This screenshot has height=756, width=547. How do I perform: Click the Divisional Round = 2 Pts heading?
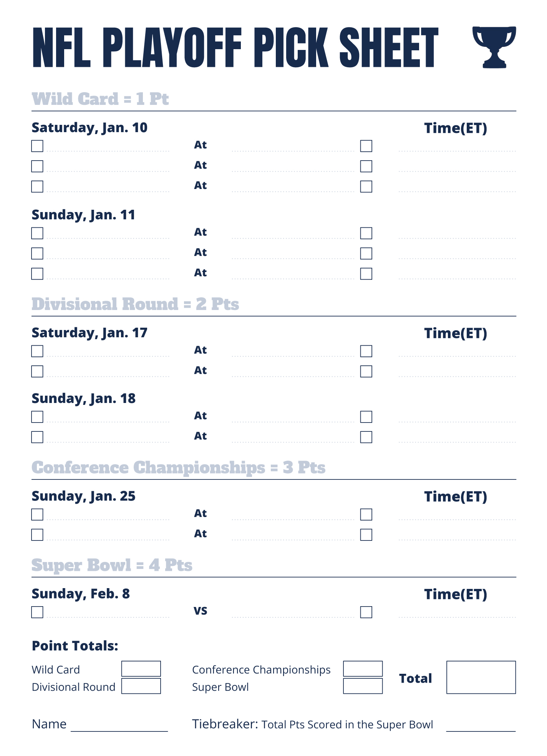pyautogui.click(x=135, y=304)
